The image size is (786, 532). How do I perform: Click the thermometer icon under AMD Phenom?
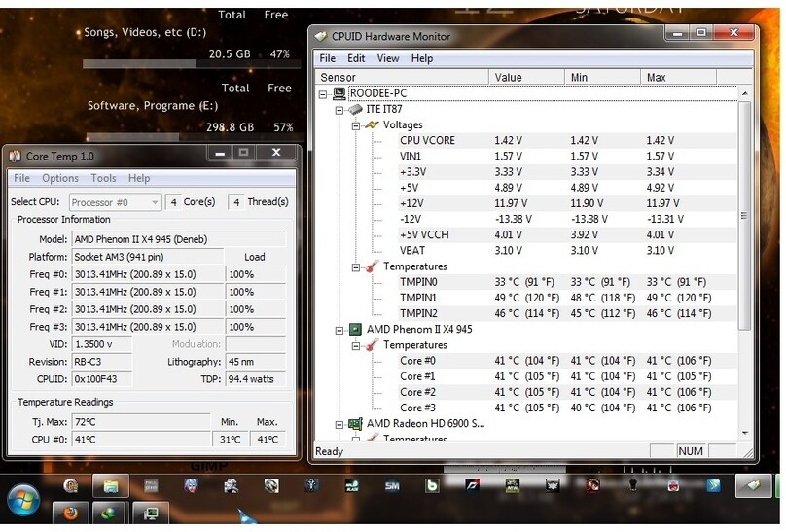coord(372,344)
